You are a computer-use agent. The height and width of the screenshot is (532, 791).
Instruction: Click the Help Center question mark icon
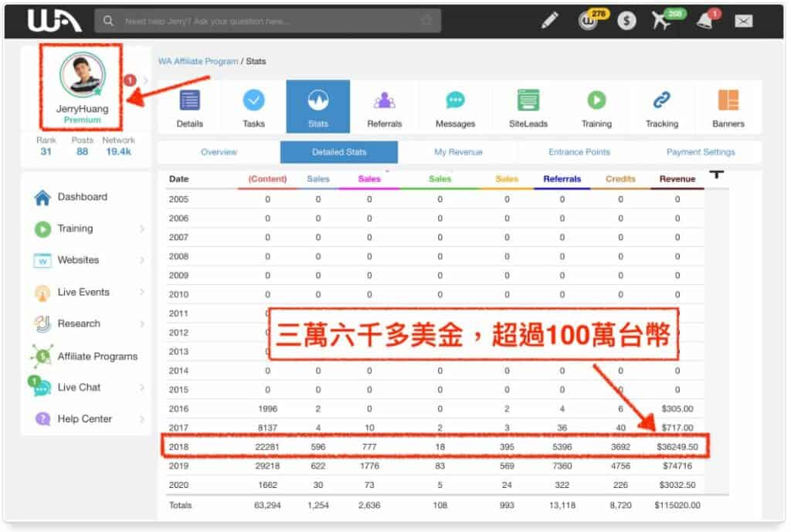coord(42,418)
